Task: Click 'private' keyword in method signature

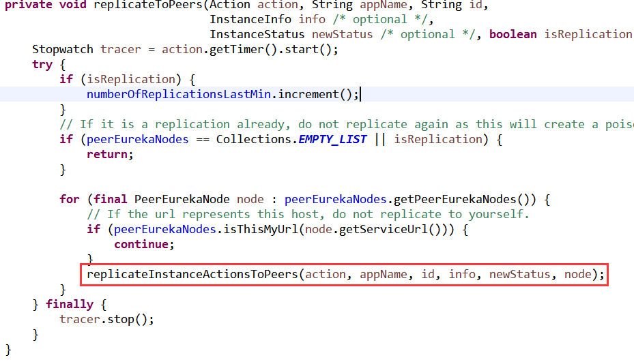Action: click(29, 5)
